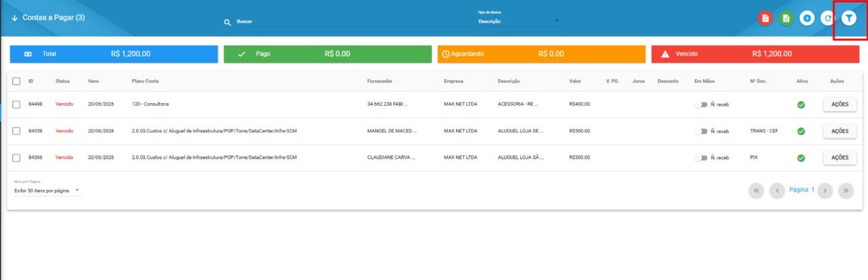The width and height of the screenshot is (868, 280).
Task: Click the green Ativo check for ID 84498
Action: (x=801, y=104)
